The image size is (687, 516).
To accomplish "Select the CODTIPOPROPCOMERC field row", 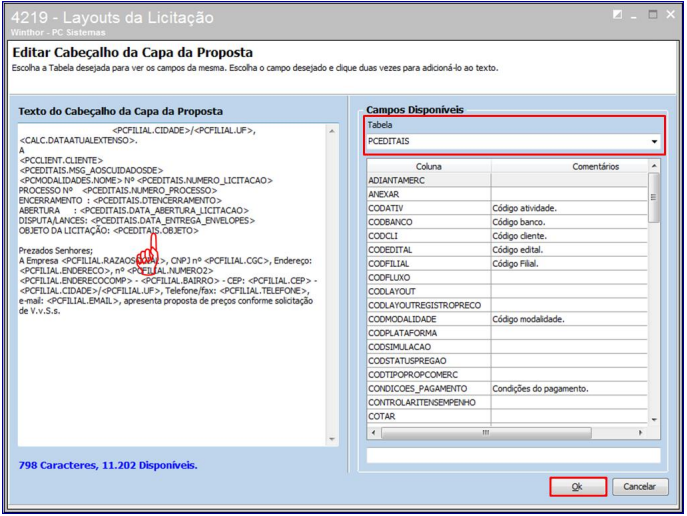I will coord(507,375).
